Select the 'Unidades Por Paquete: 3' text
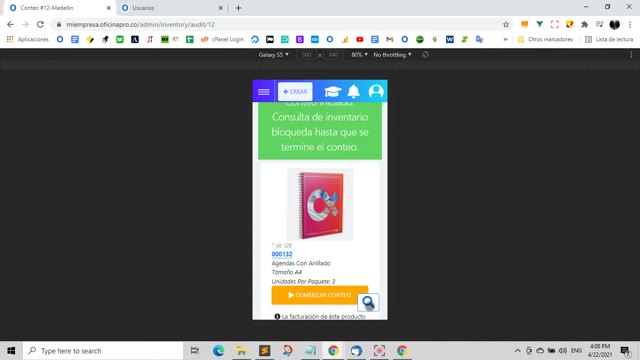The height and width of the screenshot is (360, 640). (303, 281)
